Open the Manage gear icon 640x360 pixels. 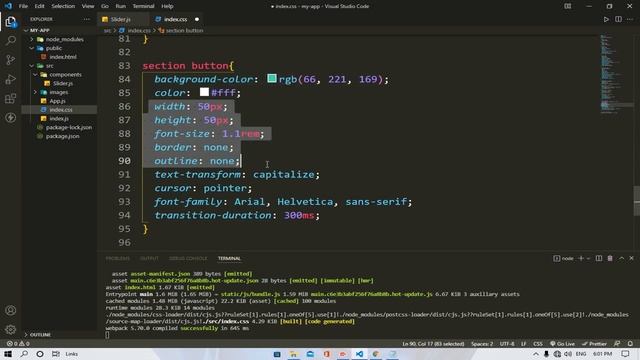coord(11,329)
